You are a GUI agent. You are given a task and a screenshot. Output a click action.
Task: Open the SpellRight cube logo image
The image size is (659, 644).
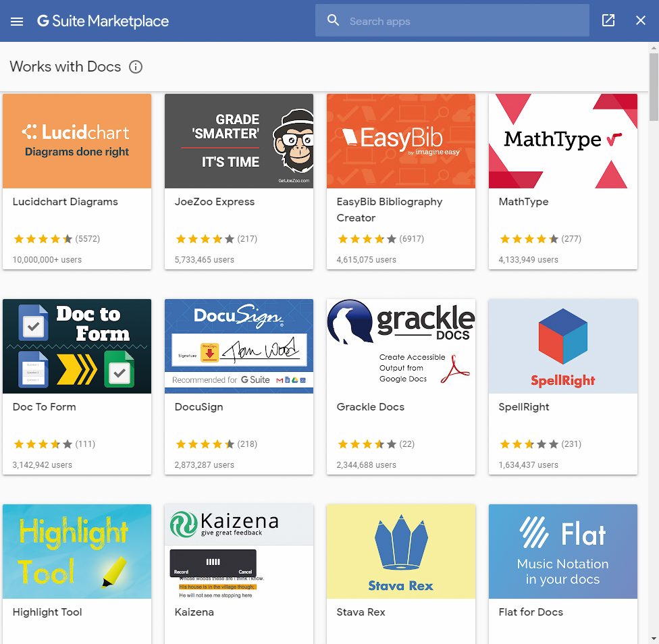pos(562,346)
